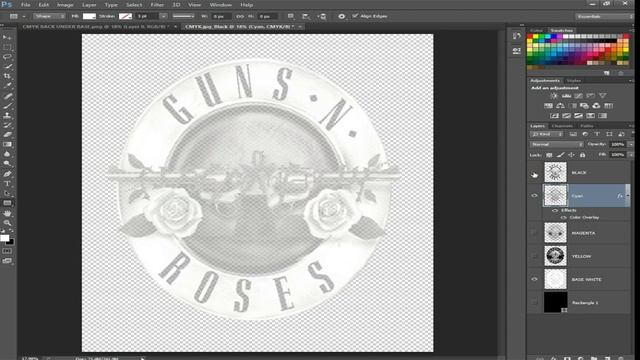Open the Fill slider dropdown arrow
This screenshot has width=640, height=360.
click(x=631, y=155)
